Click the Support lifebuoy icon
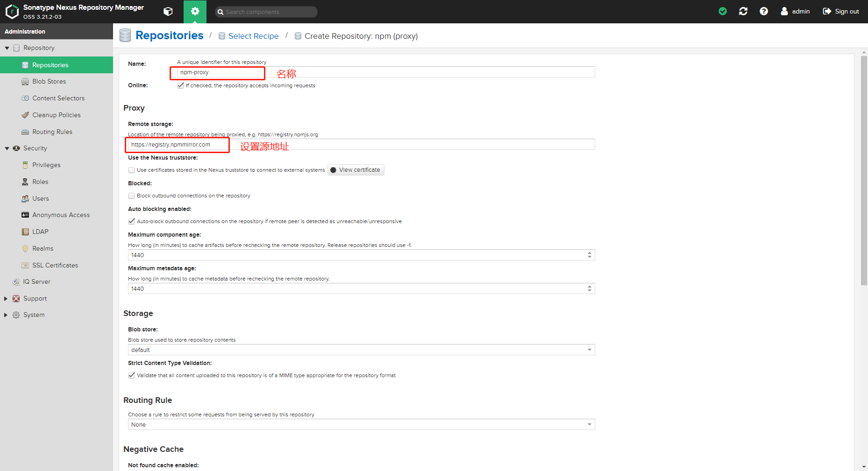This screenshot has height=471, width=868. click(16, 299)
